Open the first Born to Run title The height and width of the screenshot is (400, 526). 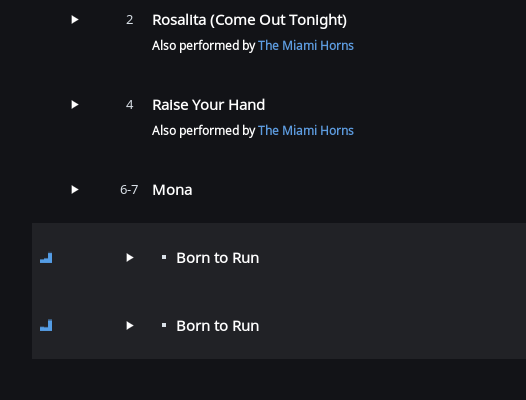tap(218, 258)
